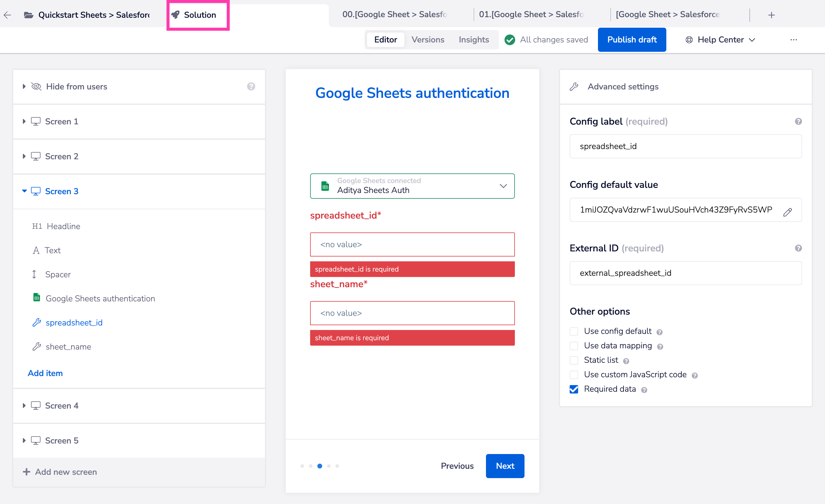The height and width of the screenshot is (504, 825).
Task: Open the Aditya Sheets Auth dropdown
Action: coord(412,186)
